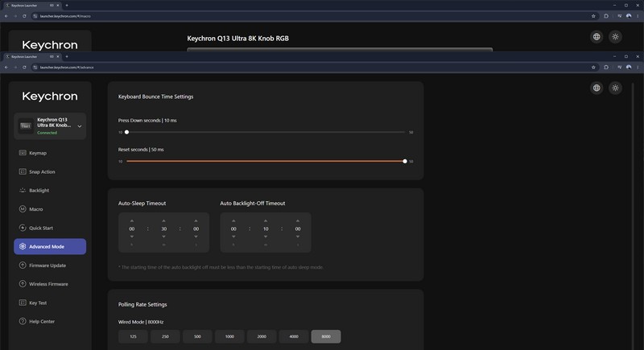Open the Firmware Update page
644x350 pixels.
(50, 266)
